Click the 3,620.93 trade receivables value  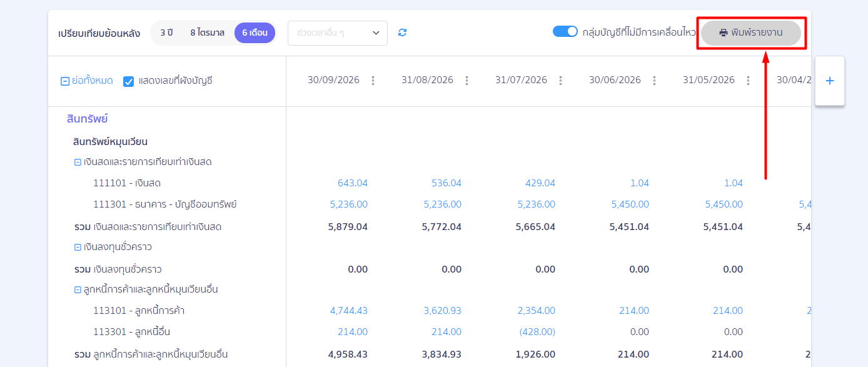443,311
